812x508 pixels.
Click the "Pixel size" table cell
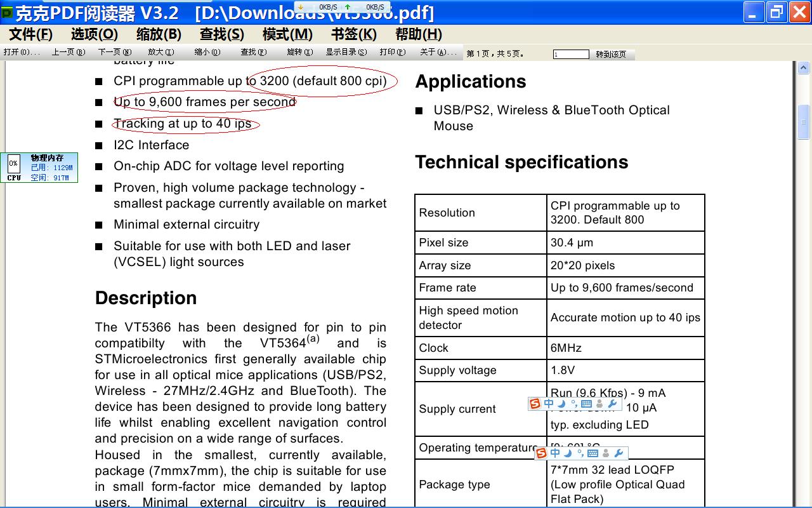(481, 243)
